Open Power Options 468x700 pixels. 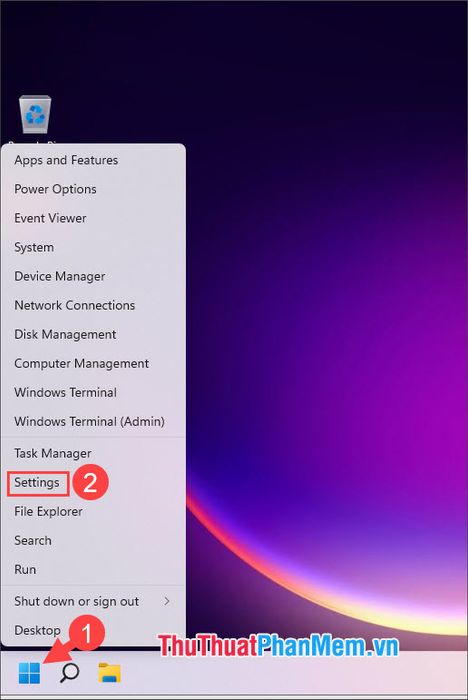tap(93, 189)
